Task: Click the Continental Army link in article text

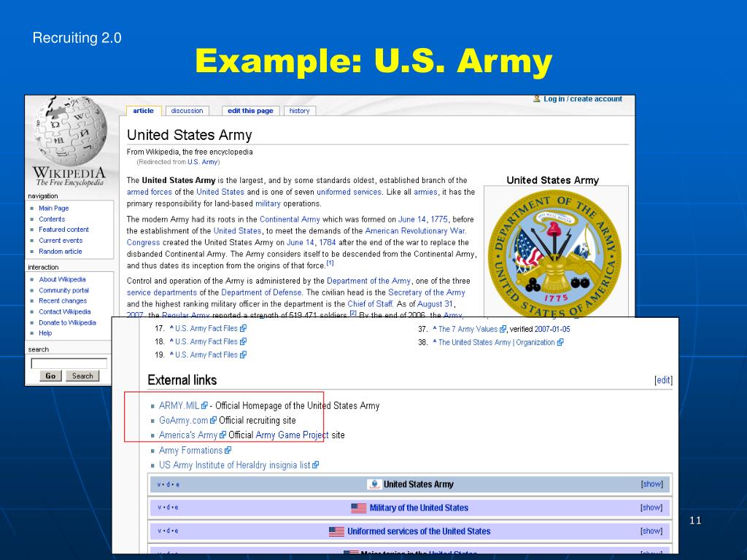Action: (x=290, y=219)
